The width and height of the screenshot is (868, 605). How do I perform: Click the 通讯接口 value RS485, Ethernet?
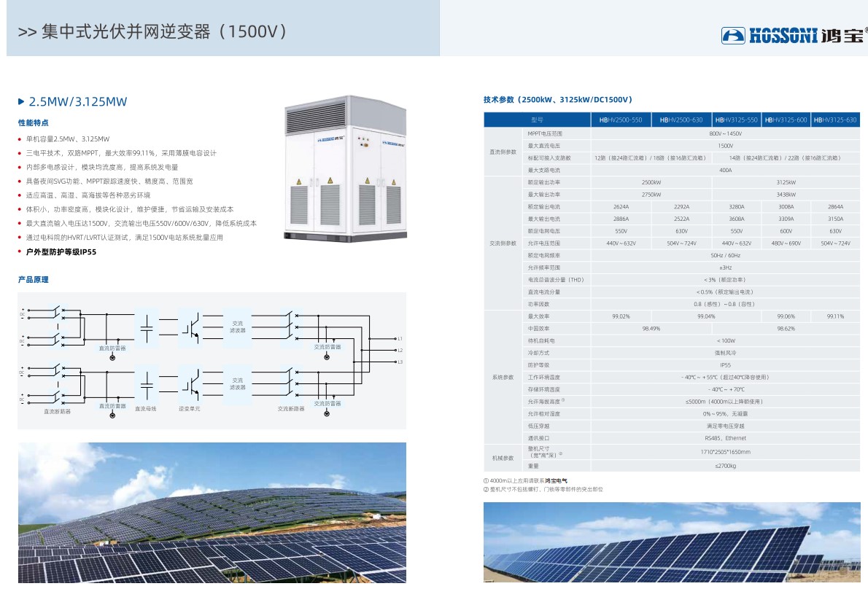[x=725, y=438]
